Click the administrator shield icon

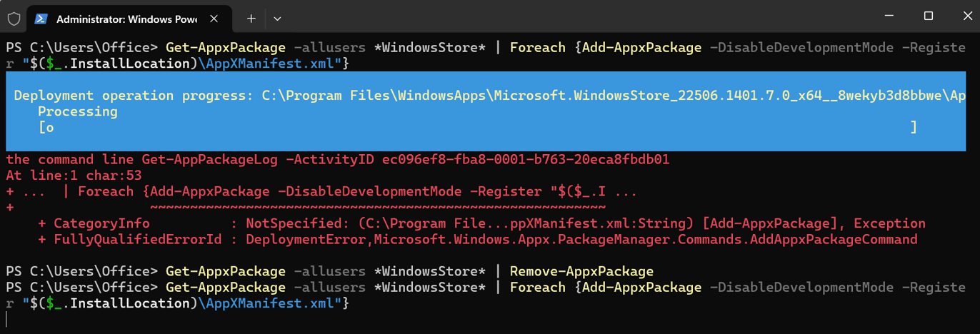coord(14,19)
